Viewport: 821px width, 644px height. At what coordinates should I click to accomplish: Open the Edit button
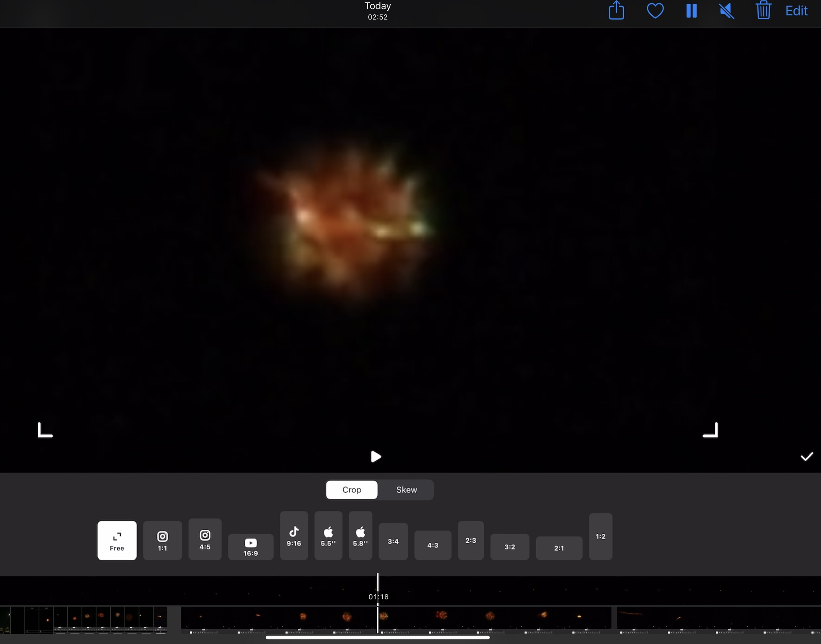(x=796, y=11)
